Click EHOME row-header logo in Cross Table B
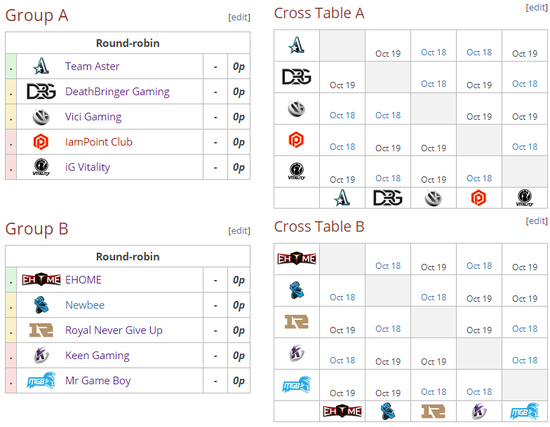 (x=296, y=259)
